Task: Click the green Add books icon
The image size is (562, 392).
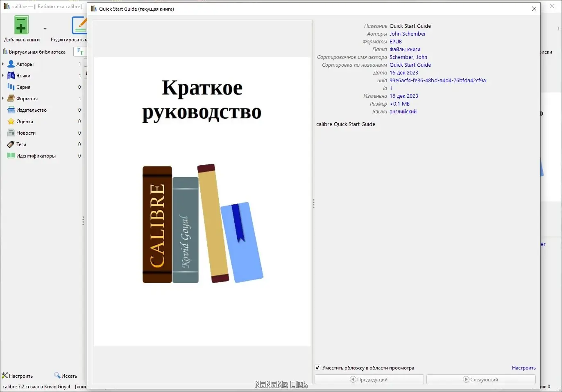Action: (x=21, y=25)
